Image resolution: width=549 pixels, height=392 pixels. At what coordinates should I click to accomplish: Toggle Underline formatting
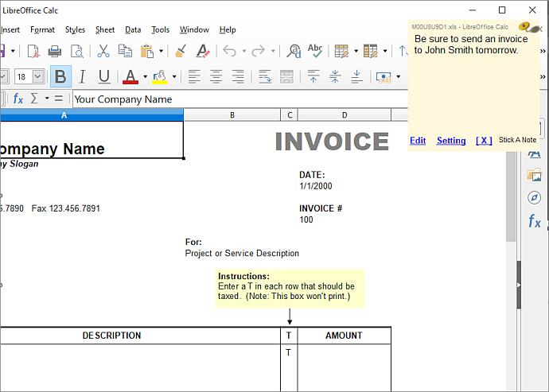[x=103, y=77]
